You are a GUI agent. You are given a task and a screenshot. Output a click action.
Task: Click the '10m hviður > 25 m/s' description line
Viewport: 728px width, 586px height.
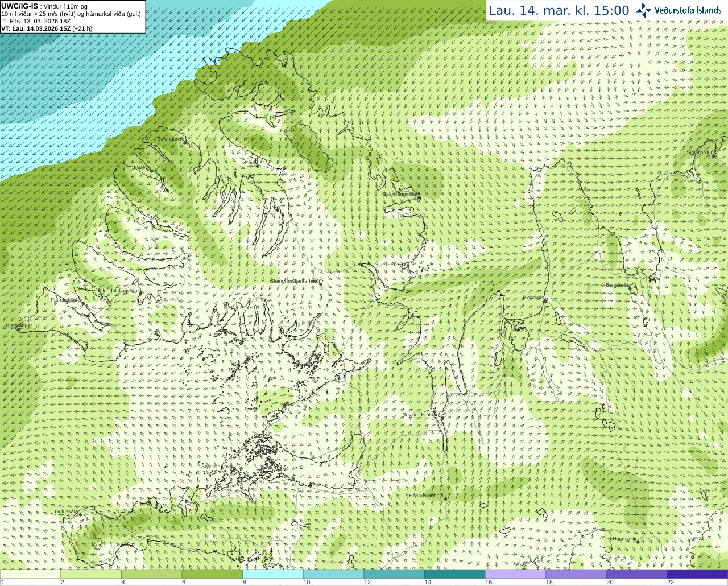click(71, 14)
